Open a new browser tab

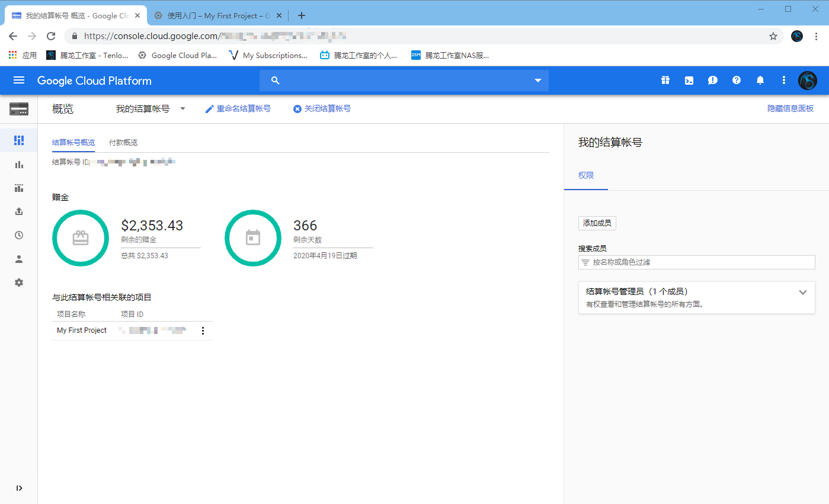(x=302, y=16)
